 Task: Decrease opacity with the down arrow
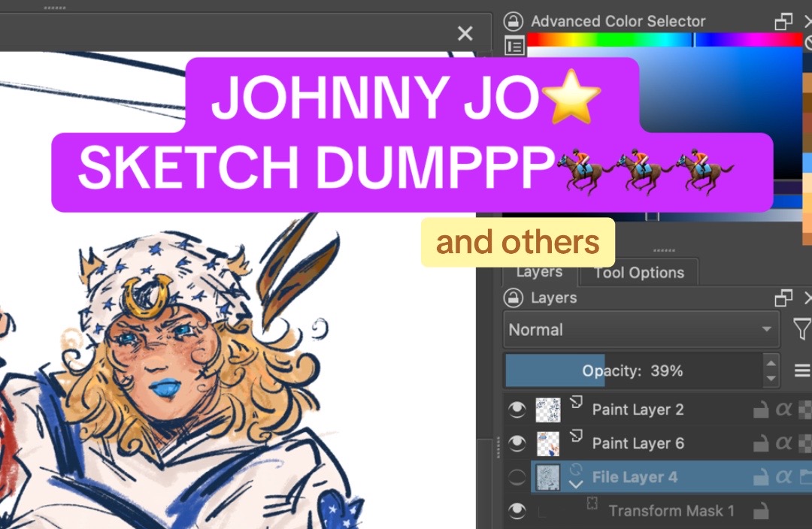pyautogui.click(x=771, y=379)
